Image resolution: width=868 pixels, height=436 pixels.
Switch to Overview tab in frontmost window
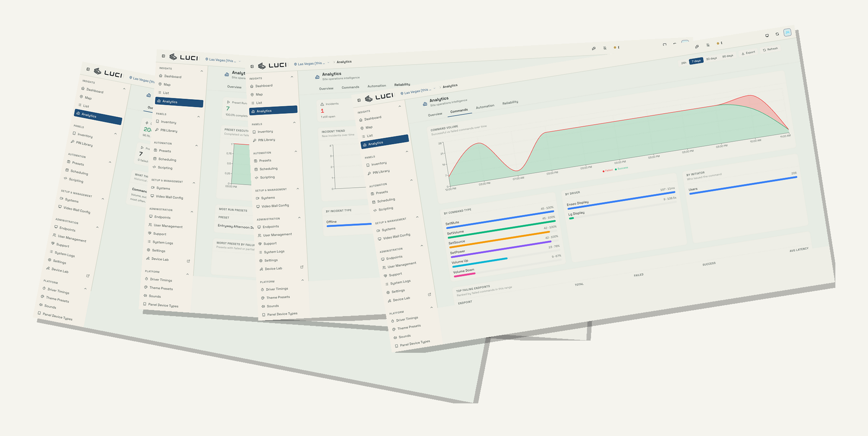(435, 114)
